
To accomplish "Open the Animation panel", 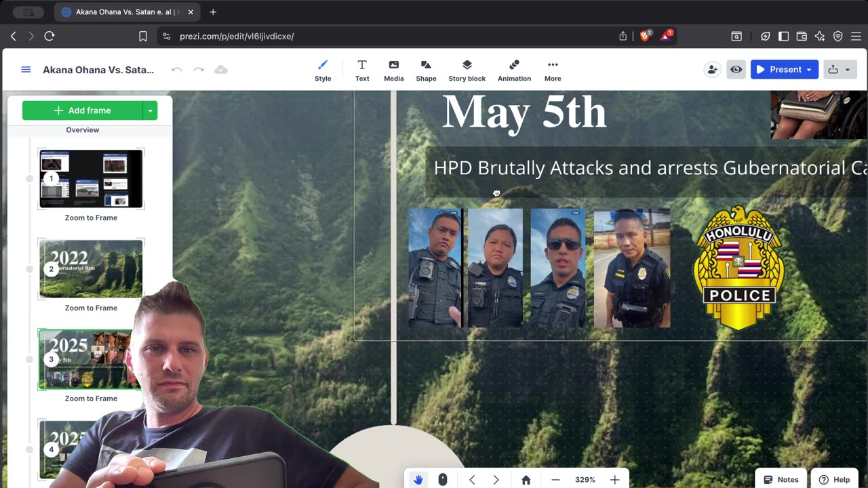I will click(x=514, y=70).
